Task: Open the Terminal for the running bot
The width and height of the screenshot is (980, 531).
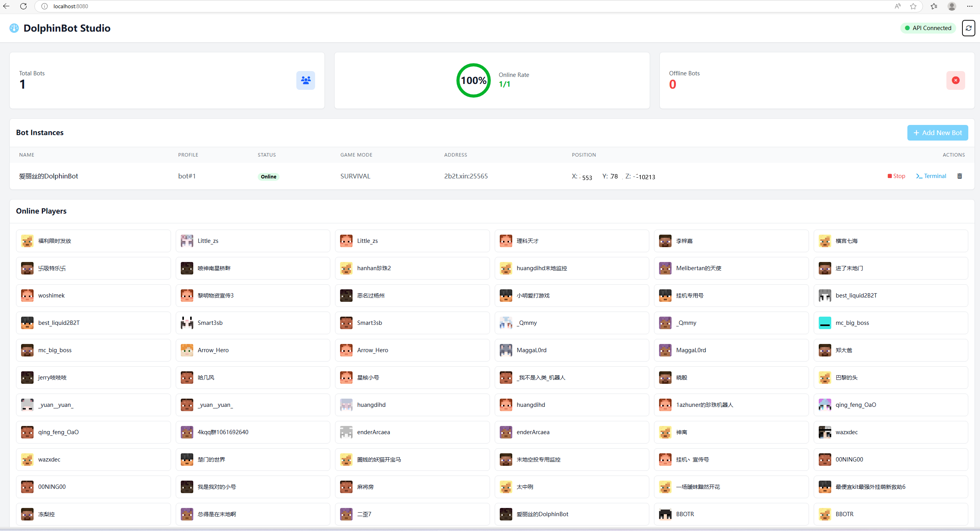Action: (x=931, y=176)
